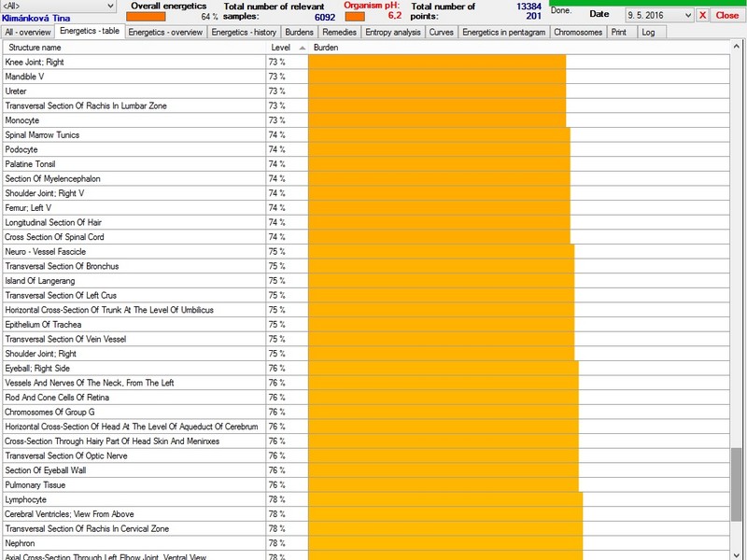This screenshot has height=560, width=747.
Task: Click the vertical scrollbar up arrow
Action: (737, 47)
